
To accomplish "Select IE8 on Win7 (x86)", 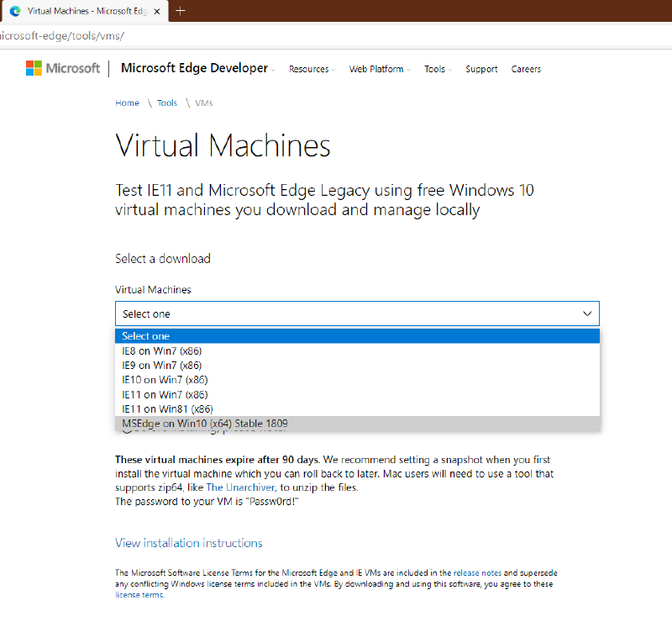I will (x=357, y=350).
